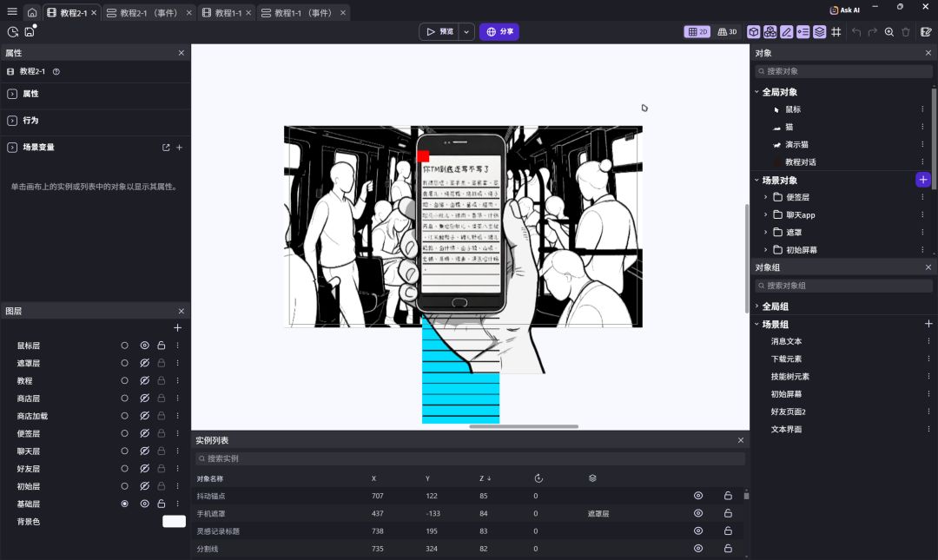938x560 pixels.
Task: Click the 背景色 white color swatch
Action: click(x=174, y=521)
